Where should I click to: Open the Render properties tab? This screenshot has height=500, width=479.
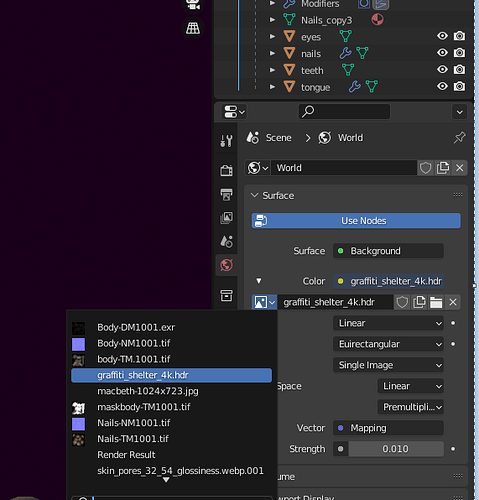(x=226, y=170)
